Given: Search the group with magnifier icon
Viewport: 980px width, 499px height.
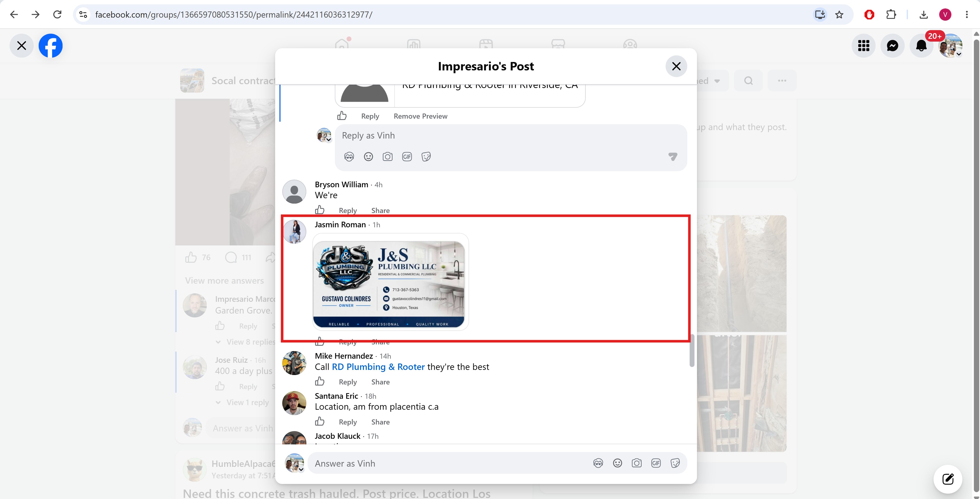Looking at the screenshot, I should tap(748, 81).
